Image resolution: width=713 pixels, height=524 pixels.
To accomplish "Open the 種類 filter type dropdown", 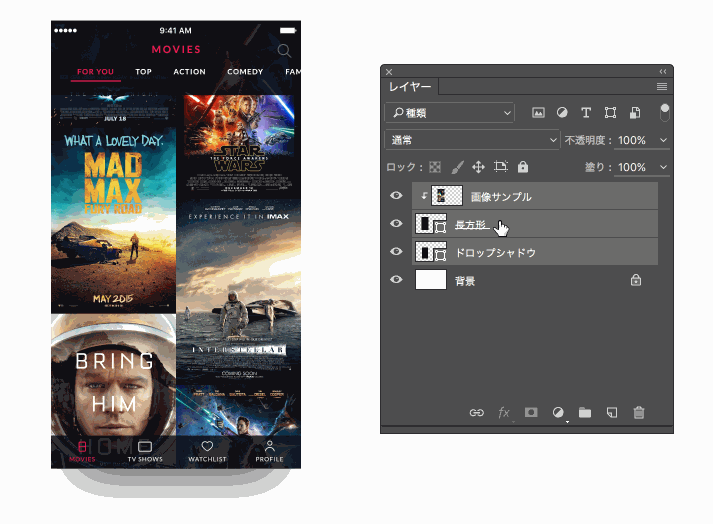I will [450, 113].
